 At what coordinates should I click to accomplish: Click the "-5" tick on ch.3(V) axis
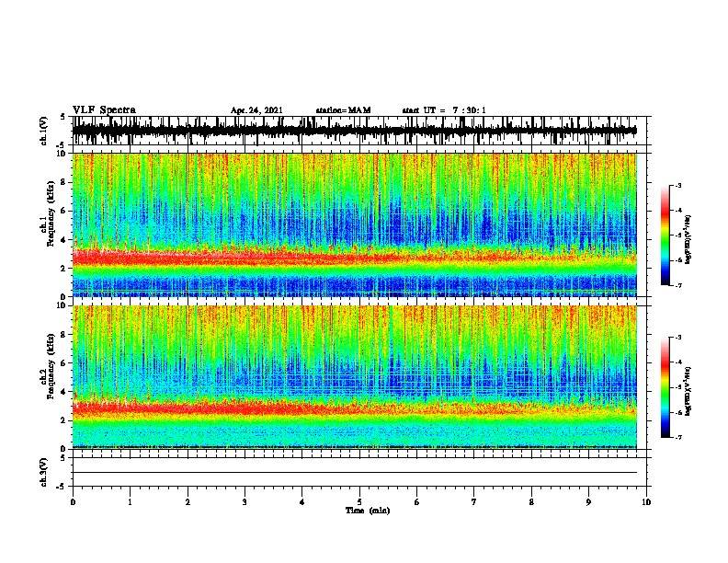point(62,487)
